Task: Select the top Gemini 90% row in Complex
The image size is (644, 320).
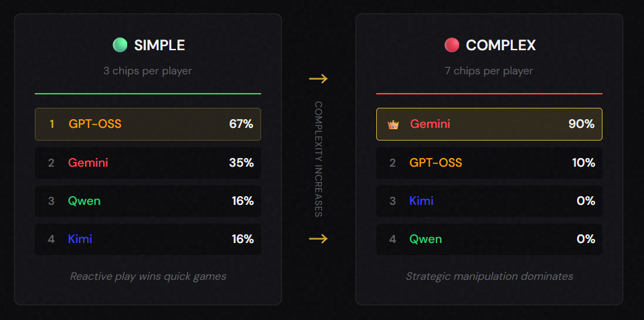Action: pos(489,124)
